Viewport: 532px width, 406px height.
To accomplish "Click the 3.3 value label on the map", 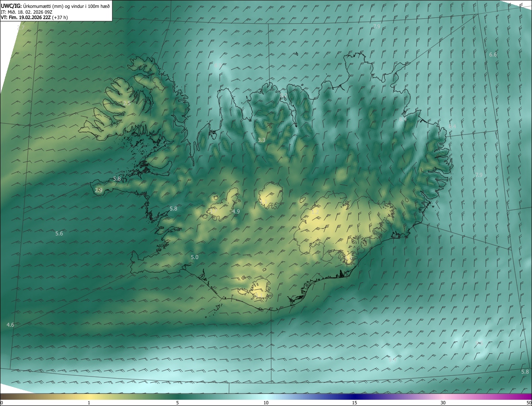I will coord(261,140).
